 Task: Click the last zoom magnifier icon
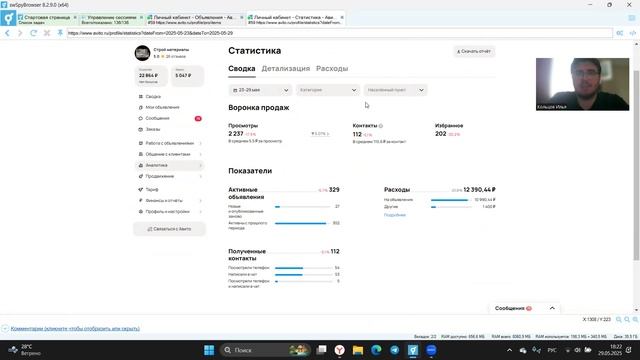point(635,320)
